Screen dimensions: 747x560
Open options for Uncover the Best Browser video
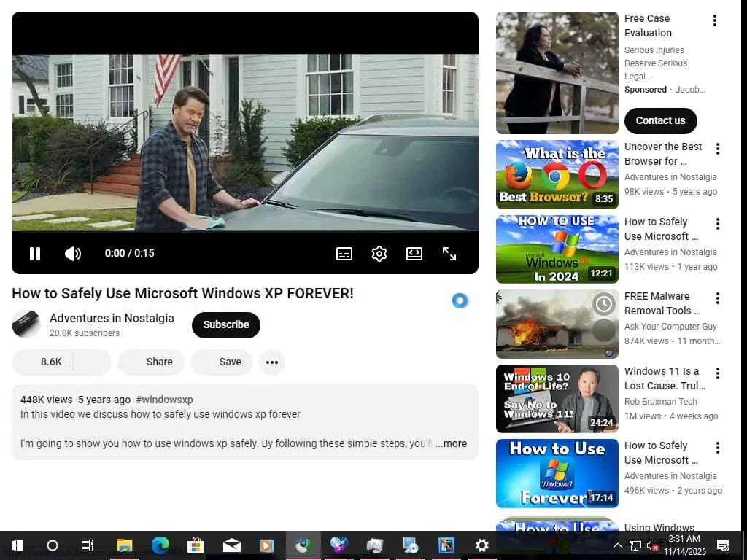click(718, 149)
